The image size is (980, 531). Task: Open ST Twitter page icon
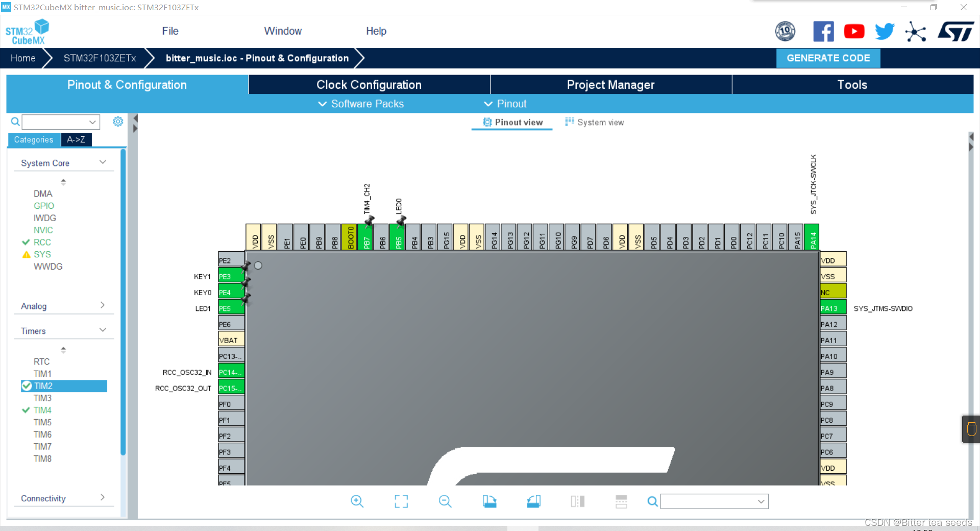pos(885,32)
